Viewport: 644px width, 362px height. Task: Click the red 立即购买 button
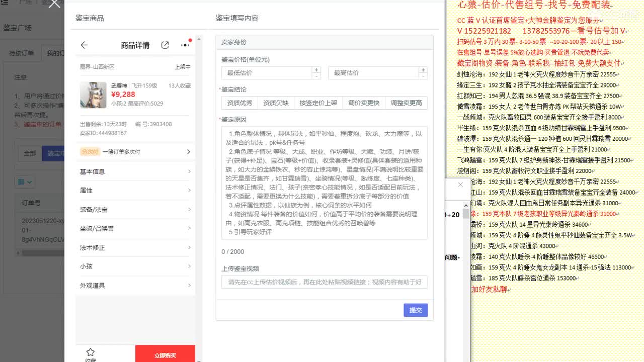165,355
